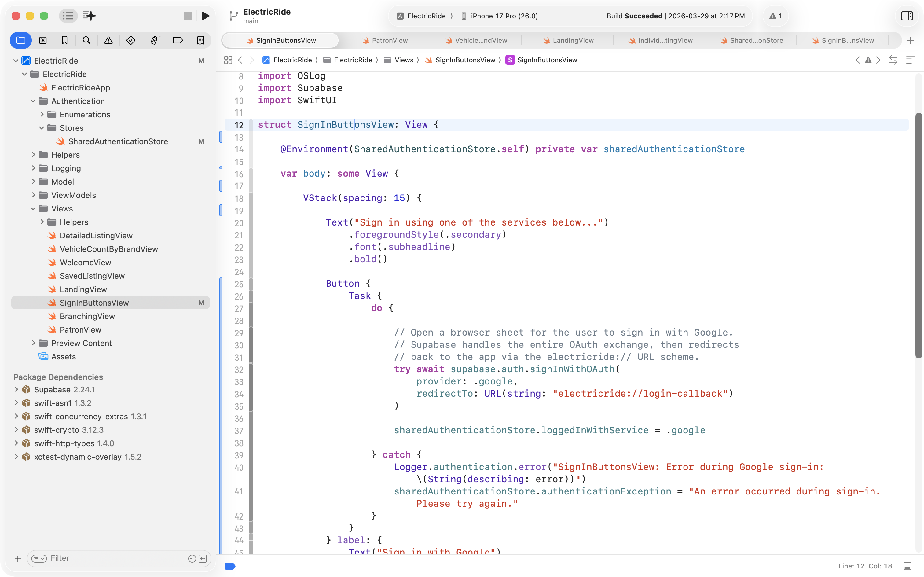
Task: Expand the Supabase package dependency
Action: tap(16, 389)
